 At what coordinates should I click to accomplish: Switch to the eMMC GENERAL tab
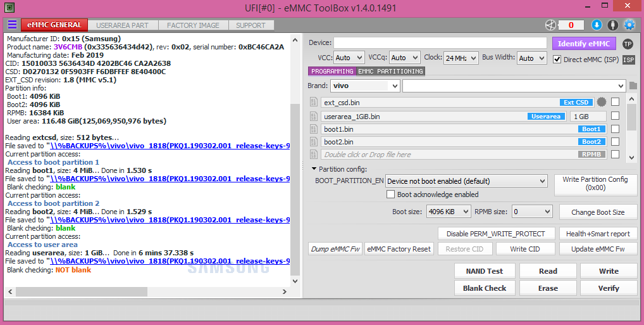point(54,25)
